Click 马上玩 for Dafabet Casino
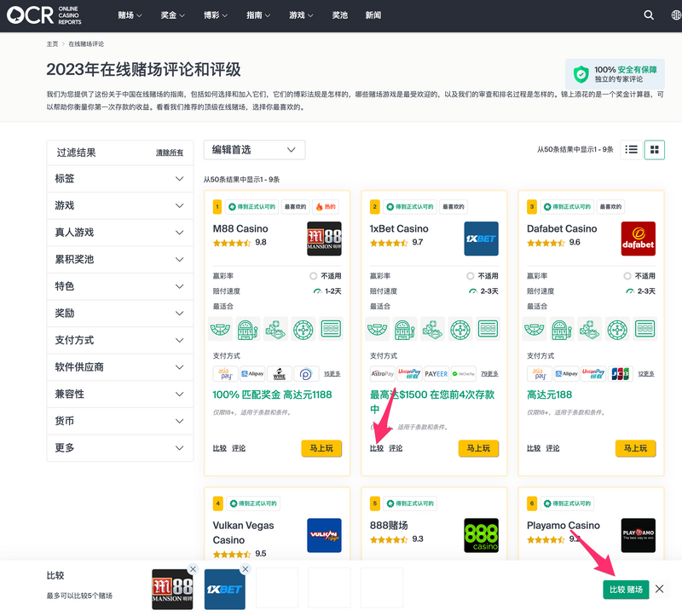Viewport: 682px width, 616px height. [635, 448]
